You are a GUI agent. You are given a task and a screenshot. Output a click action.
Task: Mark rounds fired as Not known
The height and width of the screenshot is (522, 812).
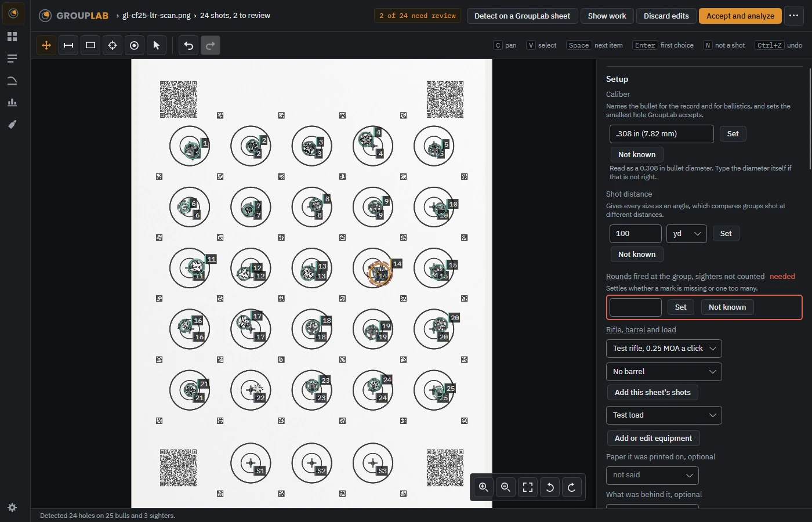[x=727, y=307]
